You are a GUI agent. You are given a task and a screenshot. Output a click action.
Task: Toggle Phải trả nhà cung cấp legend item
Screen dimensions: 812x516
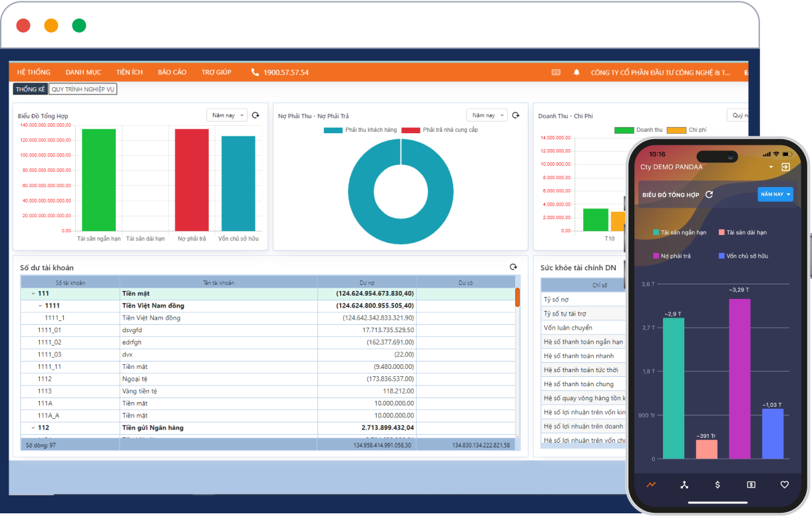pos(439,130)
